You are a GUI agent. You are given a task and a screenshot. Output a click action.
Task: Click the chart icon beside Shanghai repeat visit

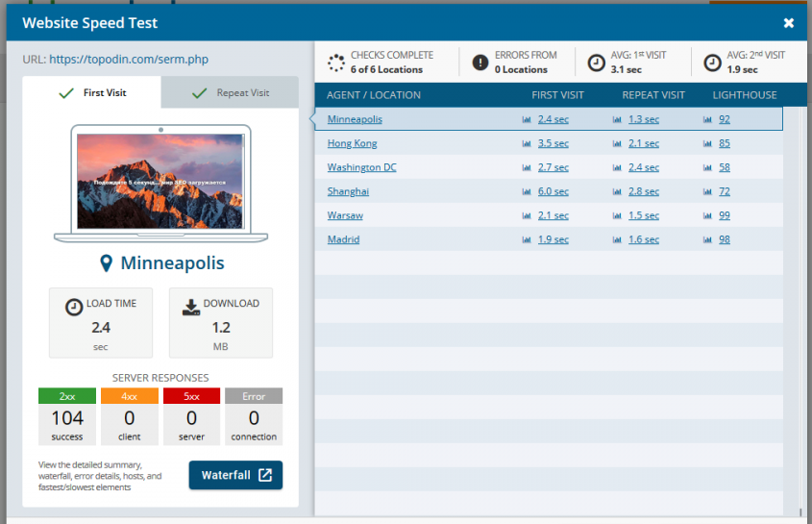click(x=618, y=192)
